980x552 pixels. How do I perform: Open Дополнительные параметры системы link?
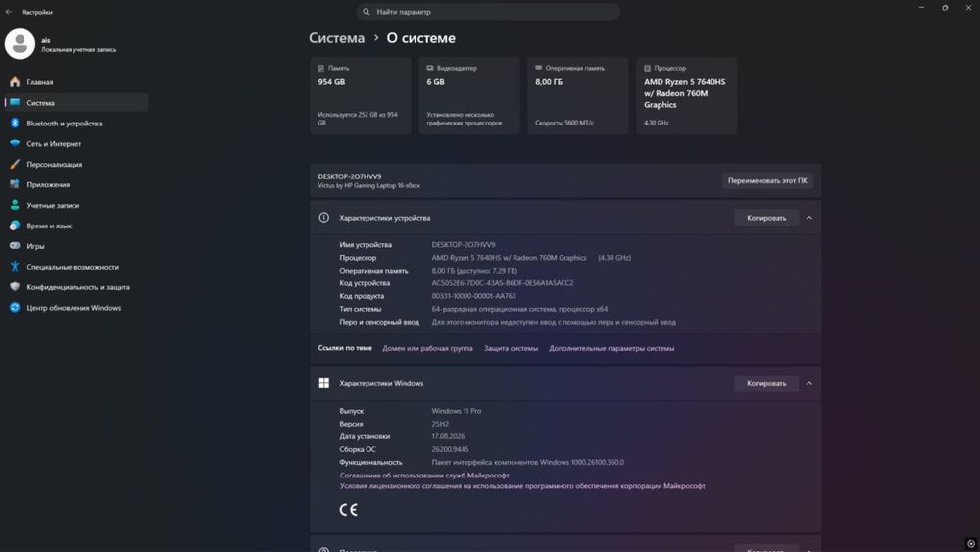pos(612,348)
